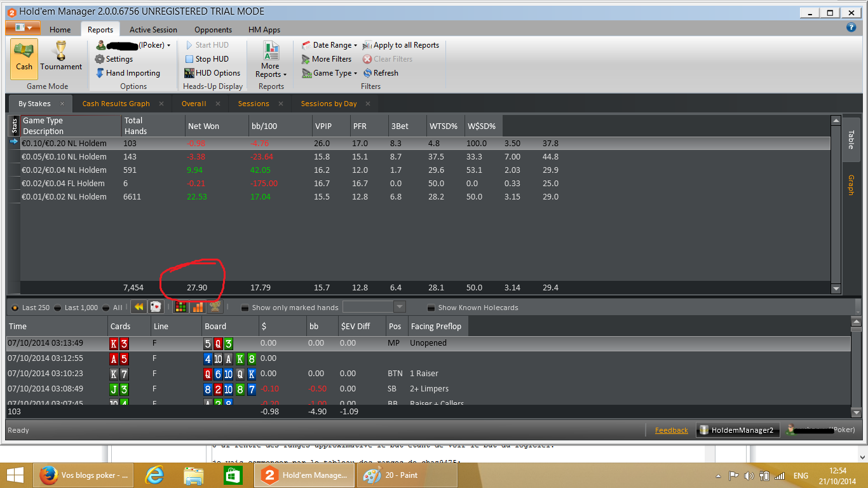Switch to the Overall report tab
868x488 pixels.
(194, 104)
